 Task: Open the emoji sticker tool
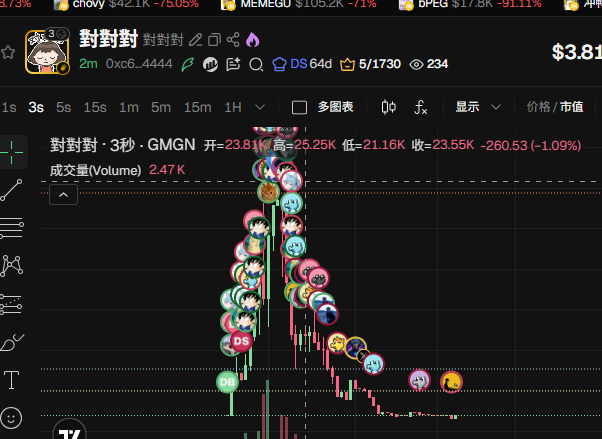(x=12, y=418)
